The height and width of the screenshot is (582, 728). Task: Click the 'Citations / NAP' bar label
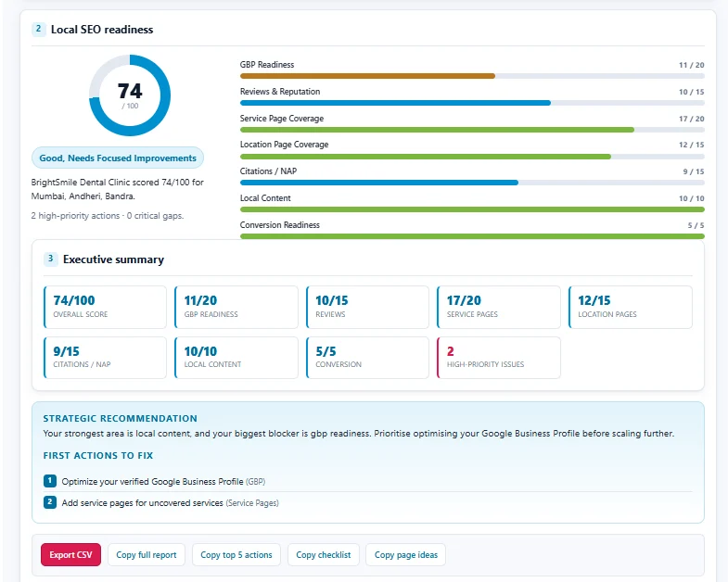(268, 171)
